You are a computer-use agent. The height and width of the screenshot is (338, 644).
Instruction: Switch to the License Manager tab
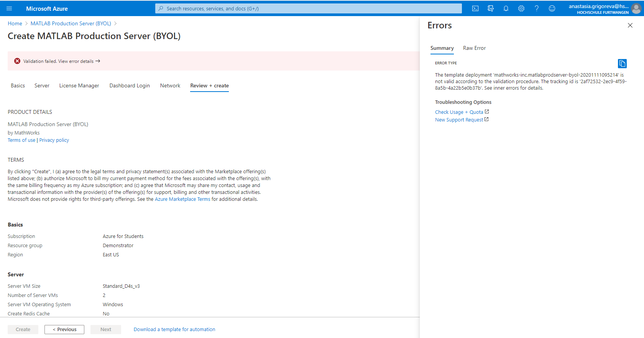79,85
